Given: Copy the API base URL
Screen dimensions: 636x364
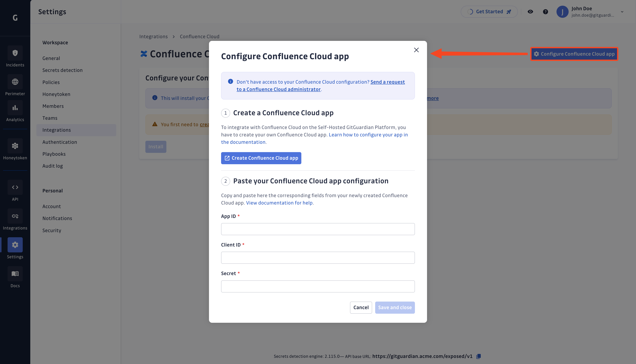Looking at the screenshot, I should pos(479,356).
